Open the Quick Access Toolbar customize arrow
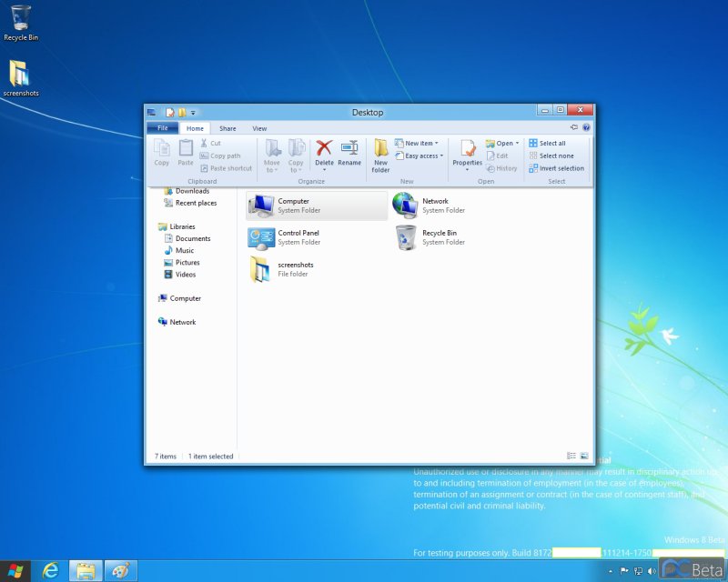The image size is (728, 582). (x=193, y=113)
